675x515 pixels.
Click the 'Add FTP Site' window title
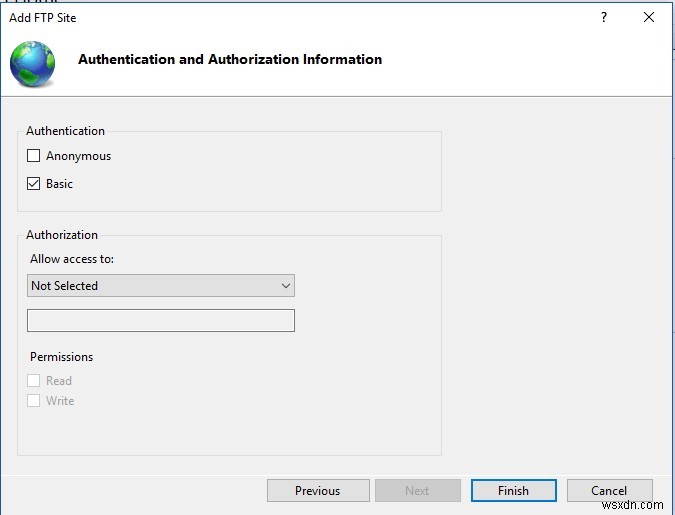(43, 18)
